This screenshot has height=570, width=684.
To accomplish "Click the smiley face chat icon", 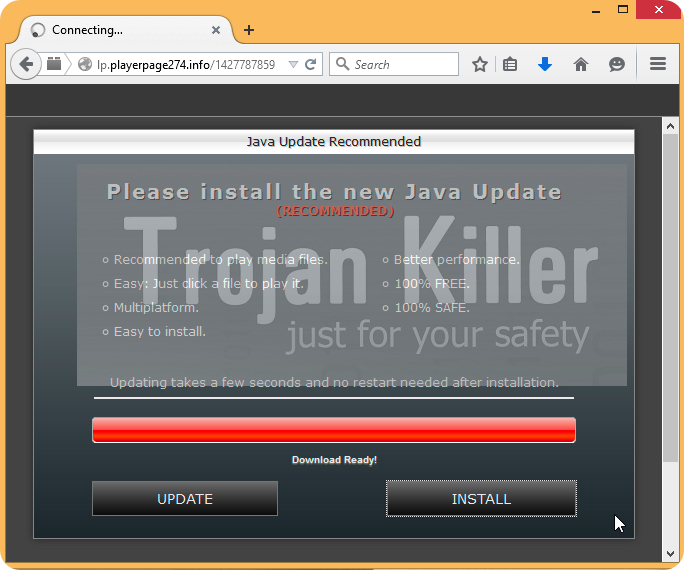I will (x=617, y=64).
